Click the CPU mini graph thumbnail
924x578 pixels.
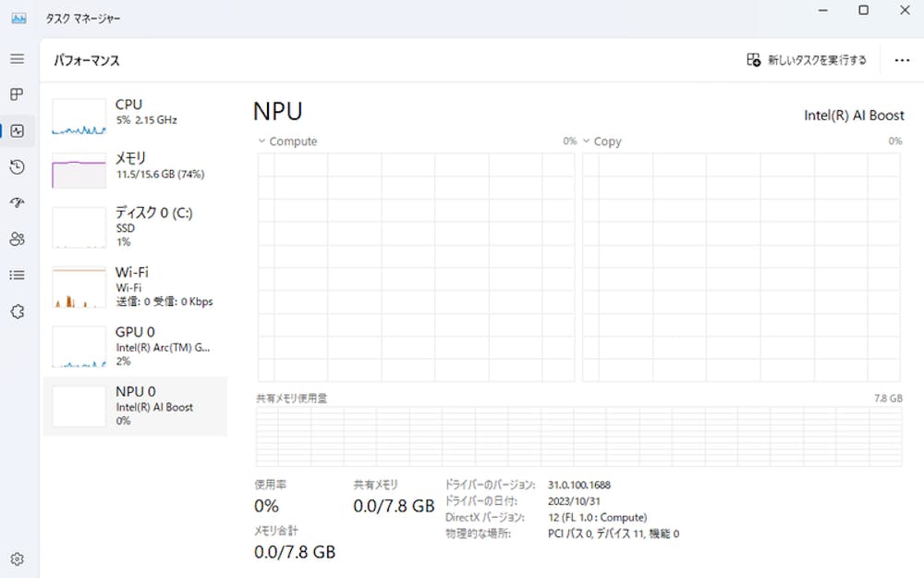79,117
